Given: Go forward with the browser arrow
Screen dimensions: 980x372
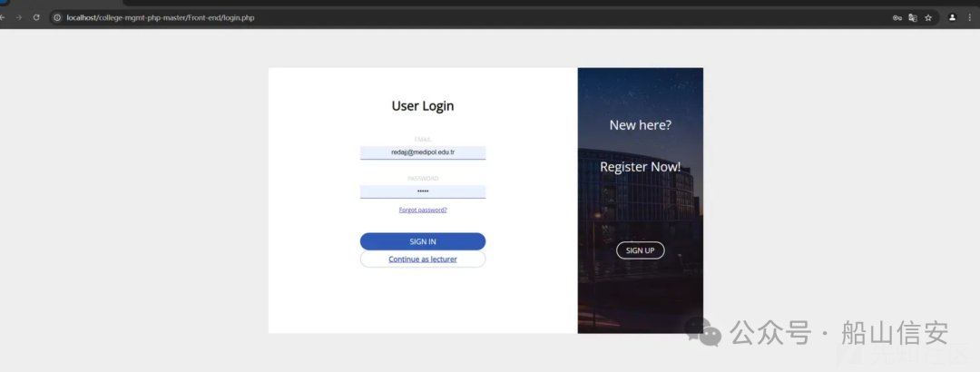Looking at the screenshot, I should tap(19, 17).
